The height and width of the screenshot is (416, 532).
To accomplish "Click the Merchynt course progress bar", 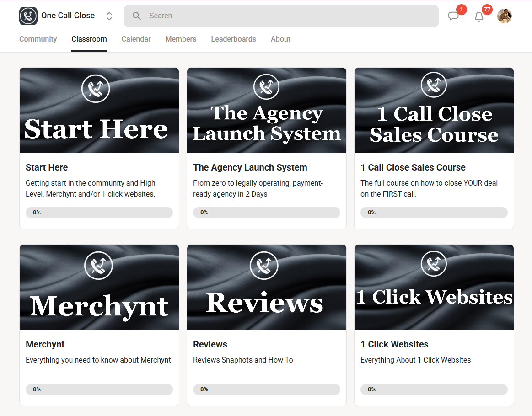I will coord(99,389).
